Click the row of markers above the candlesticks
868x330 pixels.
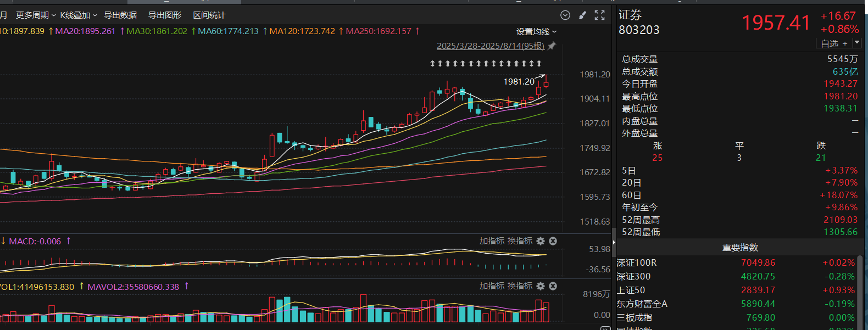[x=486, y=64]
